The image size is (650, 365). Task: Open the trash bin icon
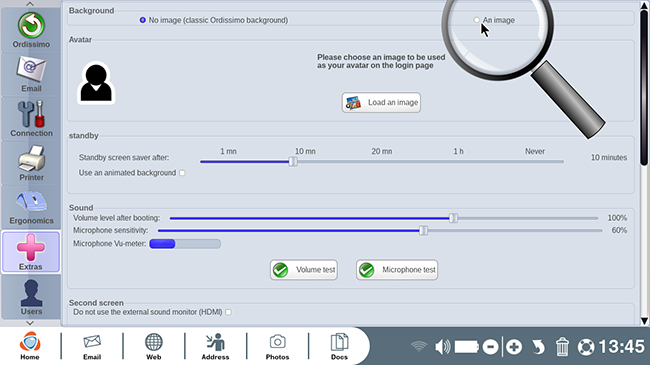tap(562, 347)
